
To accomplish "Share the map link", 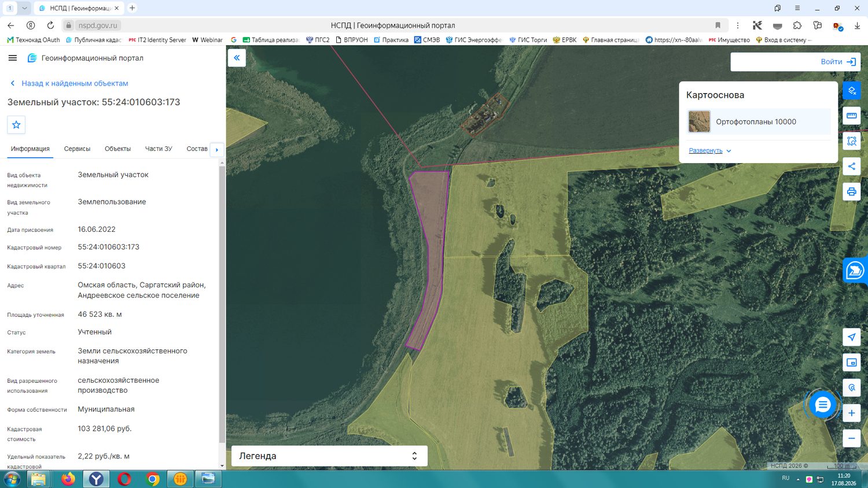I will (x=852, y=167).
